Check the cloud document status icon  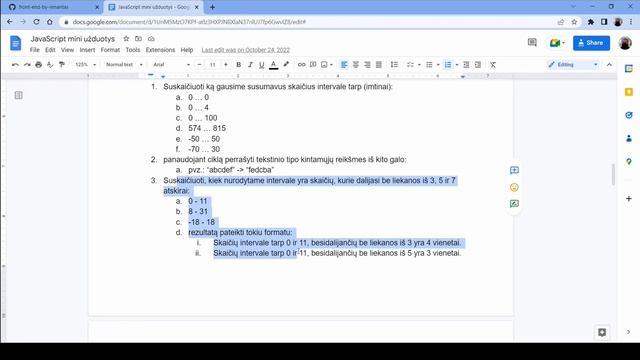pos(151,38)
